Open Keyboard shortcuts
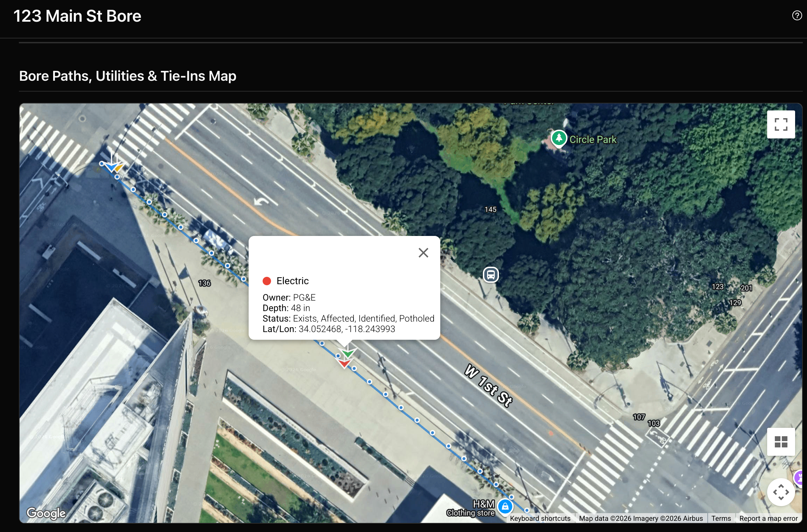Screen dimensions: 807x532 540,518
